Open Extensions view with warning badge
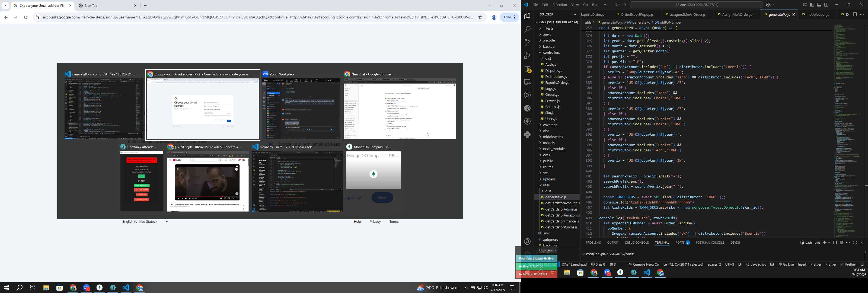 (x=527, y=69)
